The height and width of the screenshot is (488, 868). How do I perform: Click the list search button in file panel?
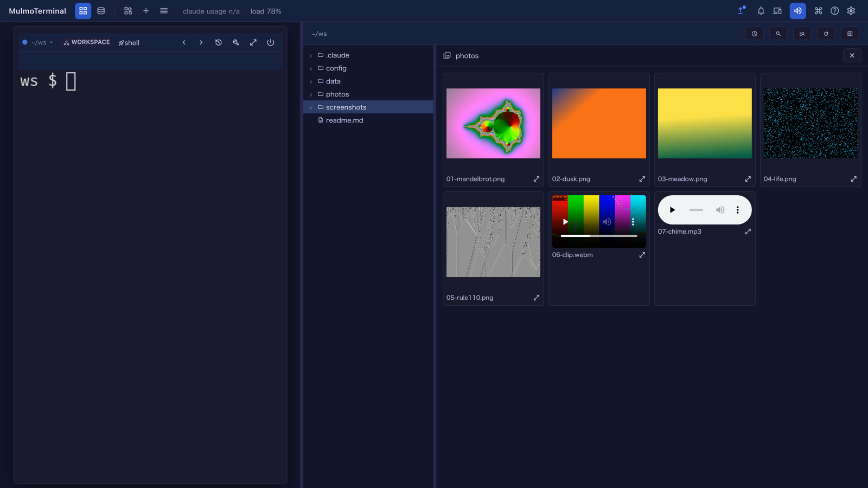pyautogui.click(x=802, y=34)
